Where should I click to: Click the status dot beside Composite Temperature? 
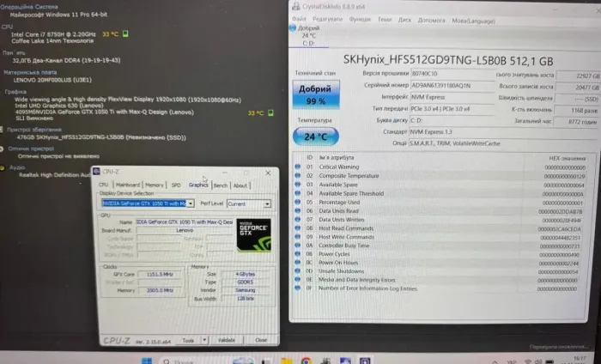point(297,175)
